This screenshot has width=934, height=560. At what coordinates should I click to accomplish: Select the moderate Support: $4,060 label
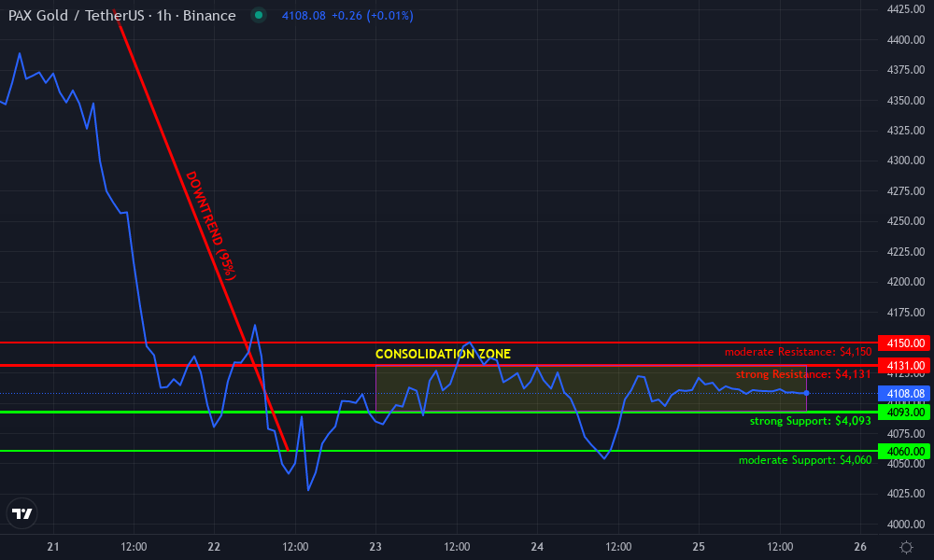[x=804, y=460]
